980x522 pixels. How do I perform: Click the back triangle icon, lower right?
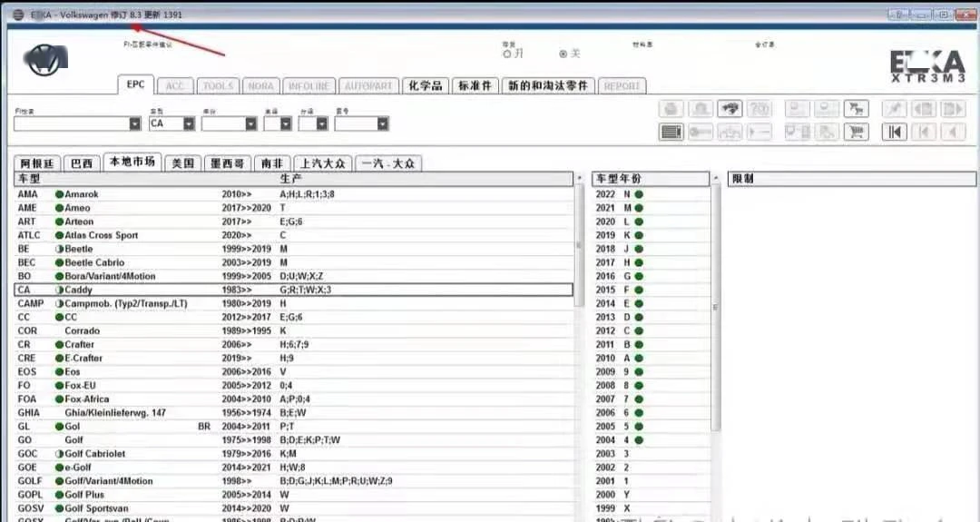coord(953,132)
